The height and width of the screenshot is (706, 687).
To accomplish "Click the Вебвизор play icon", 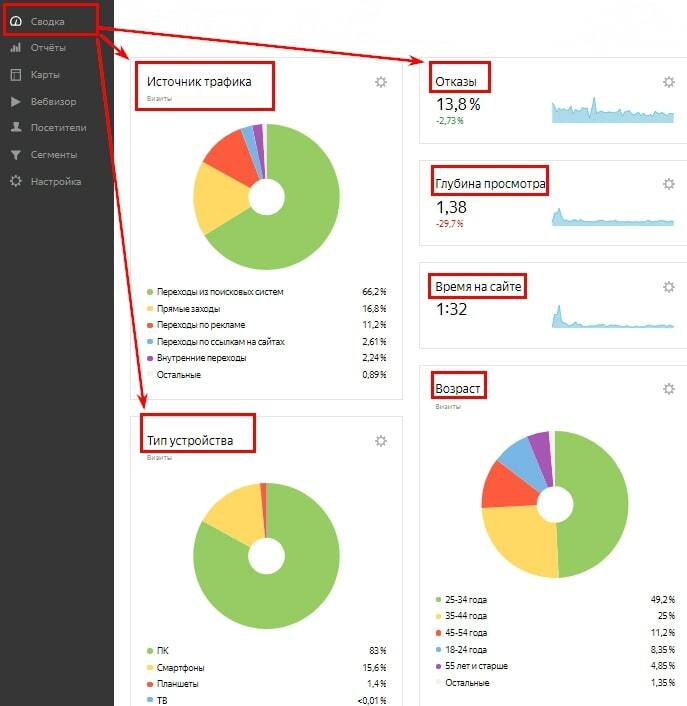I will tap(16, 101).
